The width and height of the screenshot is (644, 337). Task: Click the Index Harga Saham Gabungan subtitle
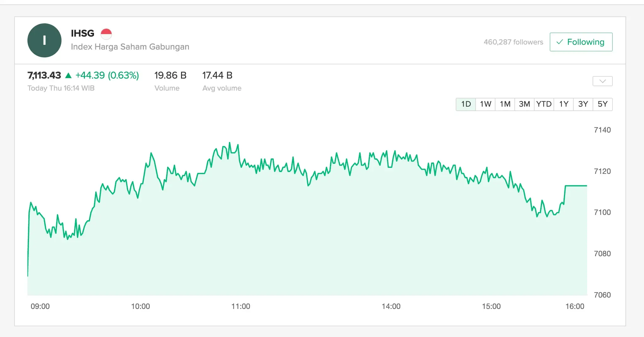pyautogui.click(x=130, y=47)
